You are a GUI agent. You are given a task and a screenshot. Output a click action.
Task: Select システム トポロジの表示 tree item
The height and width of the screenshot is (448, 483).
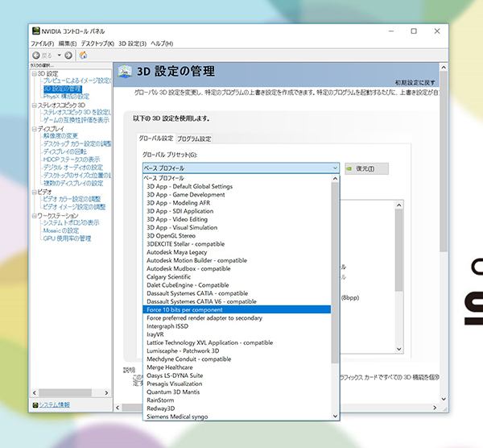click(x=71, y=222)
